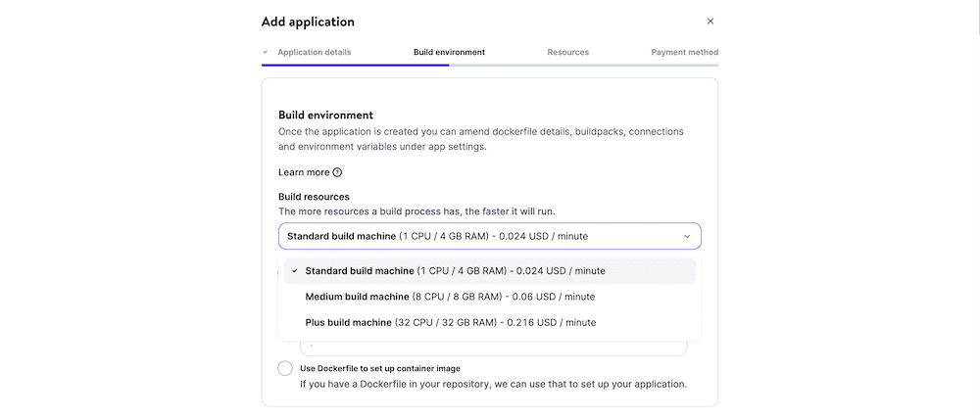Open the Build resources combo box field
This screenshot has height=420, width=980.
point(480,236)
